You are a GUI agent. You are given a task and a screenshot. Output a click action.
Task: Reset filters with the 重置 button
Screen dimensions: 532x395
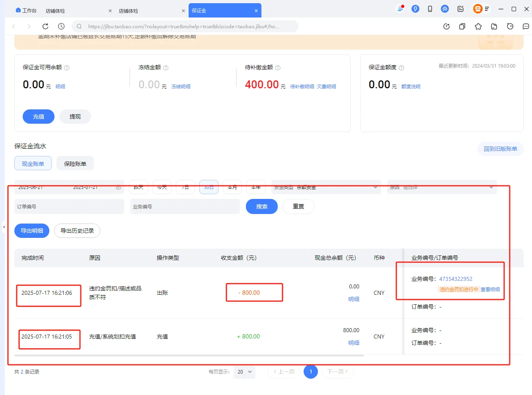[x=298, y=206]
